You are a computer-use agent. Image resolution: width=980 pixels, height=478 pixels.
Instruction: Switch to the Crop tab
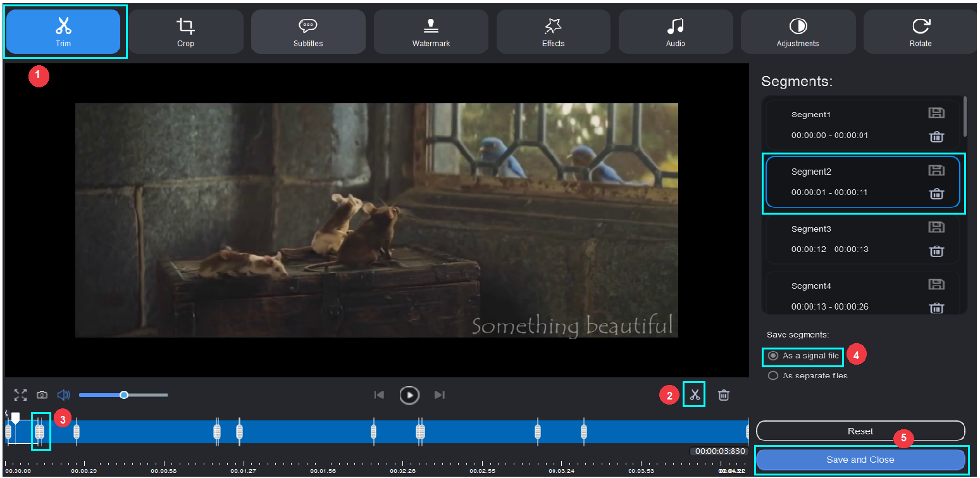tap(185, 31)
